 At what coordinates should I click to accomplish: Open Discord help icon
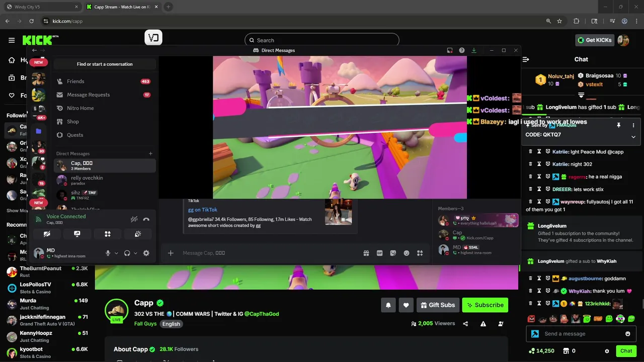pos(462,50)
